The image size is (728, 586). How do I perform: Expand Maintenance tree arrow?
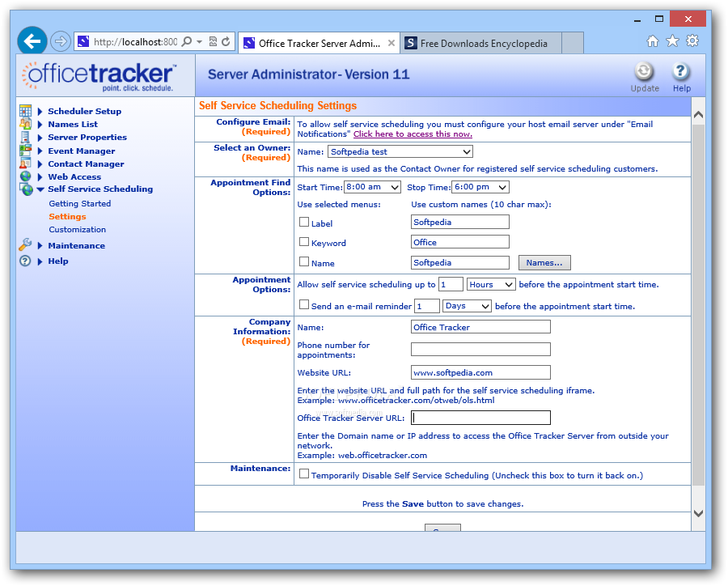(x=40, y=246)
